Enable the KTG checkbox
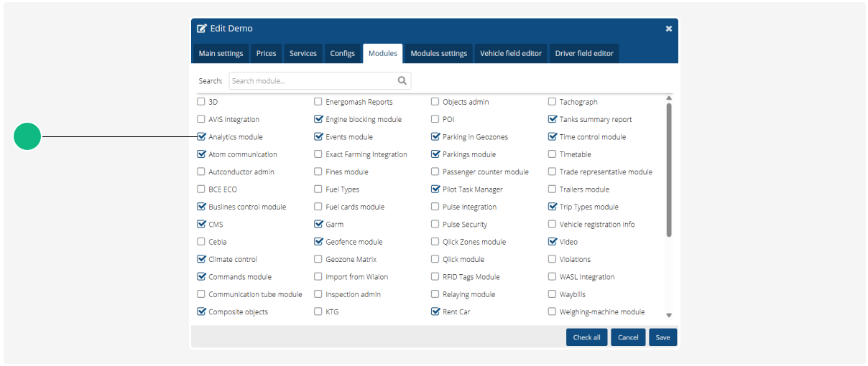The height and width of the screenshot is (366, 868). coord(318,311)
